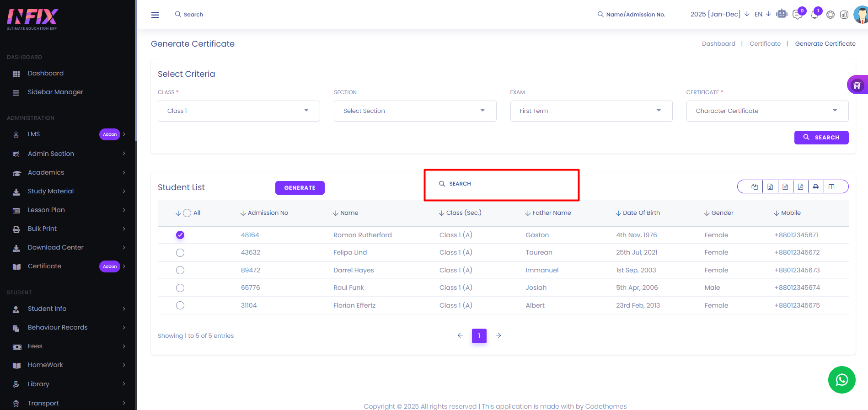Screen dimensions: 868x410
Task: Open Student Info in the sidebar
Action: [68, 309]
